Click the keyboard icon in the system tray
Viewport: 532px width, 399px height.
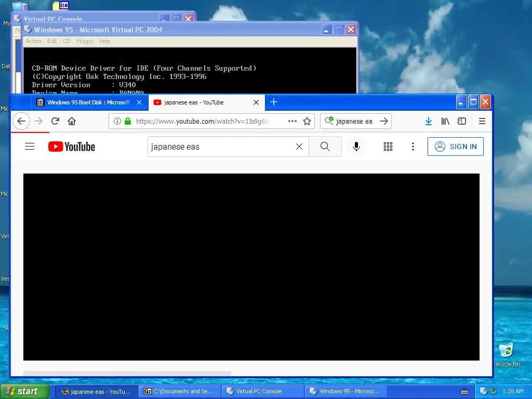pyautogui.click(x=464, y=392)
